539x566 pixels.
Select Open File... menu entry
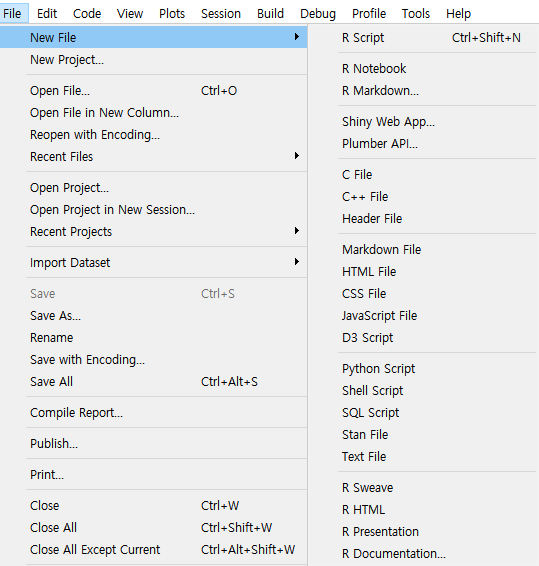tap(153, 91)
